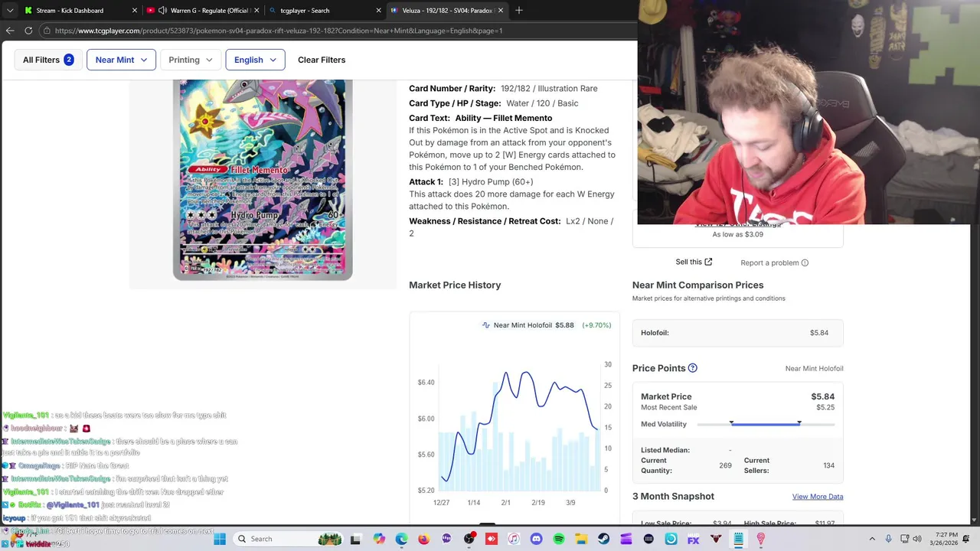The height and width of the screenshot is (551, 980).
Task: Reload the tcgplayer page
Action: tap(28, 31)
